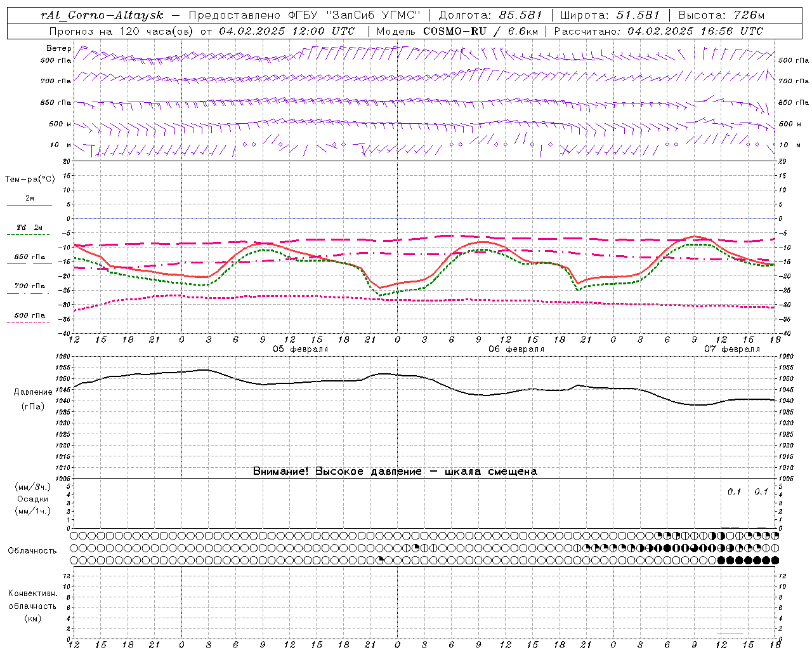Click the Облачность cloud cover label
Viewport: 812px width, 650px height.
click(x=32, y=551)
